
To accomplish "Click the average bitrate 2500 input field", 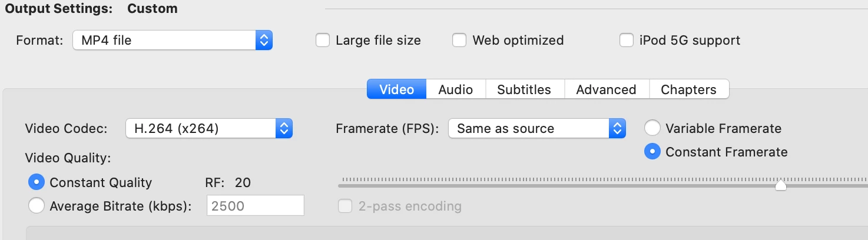I will tap(255, 206).
